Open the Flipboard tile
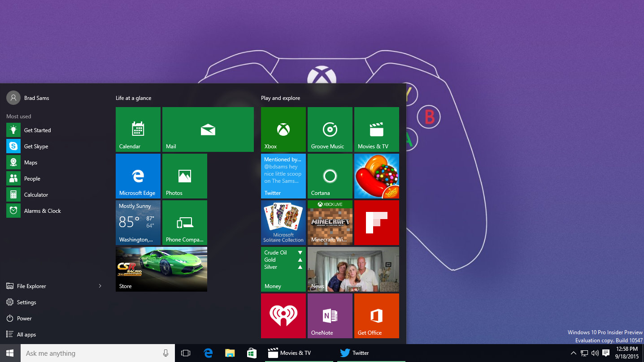 [377, 223]
